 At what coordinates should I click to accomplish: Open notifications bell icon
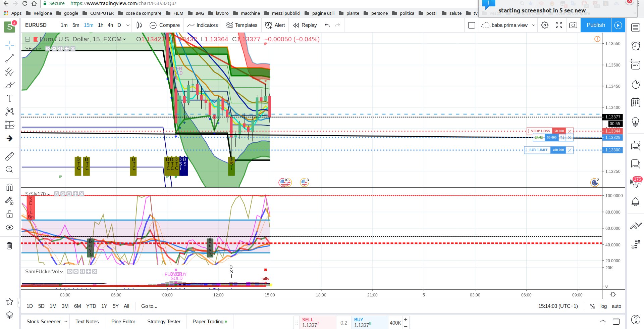[x=636, y=202]
